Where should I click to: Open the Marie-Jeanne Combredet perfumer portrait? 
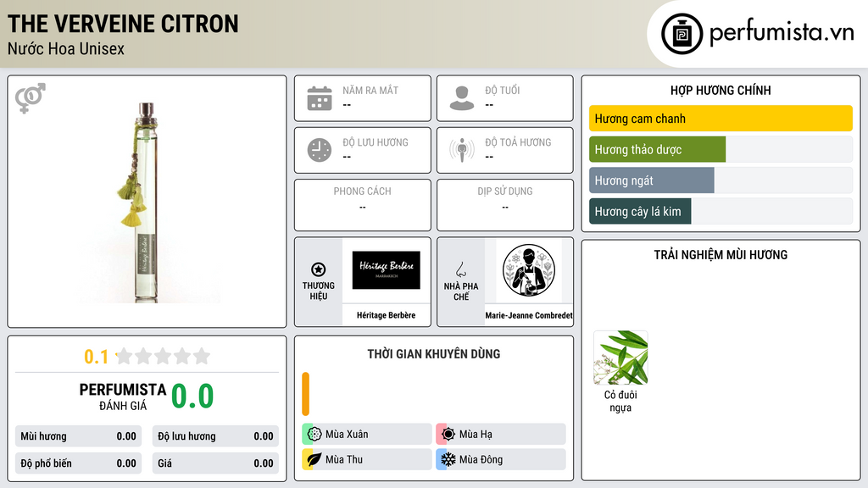[529, 270]
